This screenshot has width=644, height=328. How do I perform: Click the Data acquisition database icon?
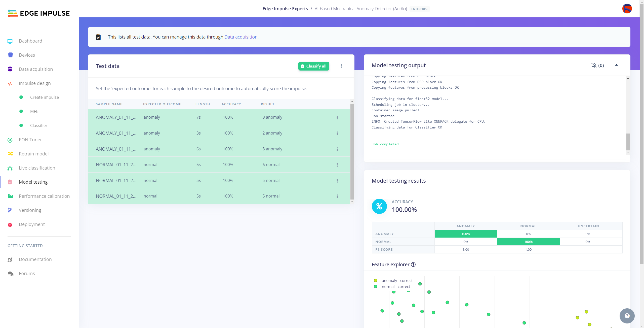[x=10, y=69]
